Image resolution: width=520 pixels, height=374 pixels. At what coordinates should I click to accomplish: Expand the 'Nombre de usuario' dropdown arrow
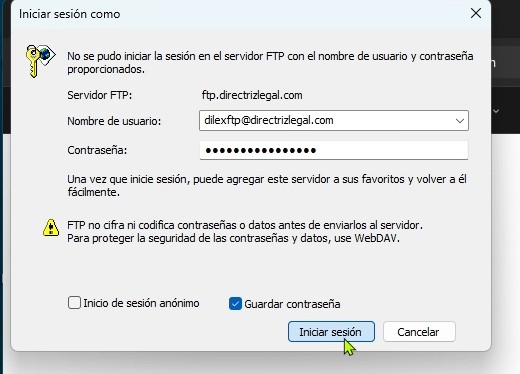[460, 121]
